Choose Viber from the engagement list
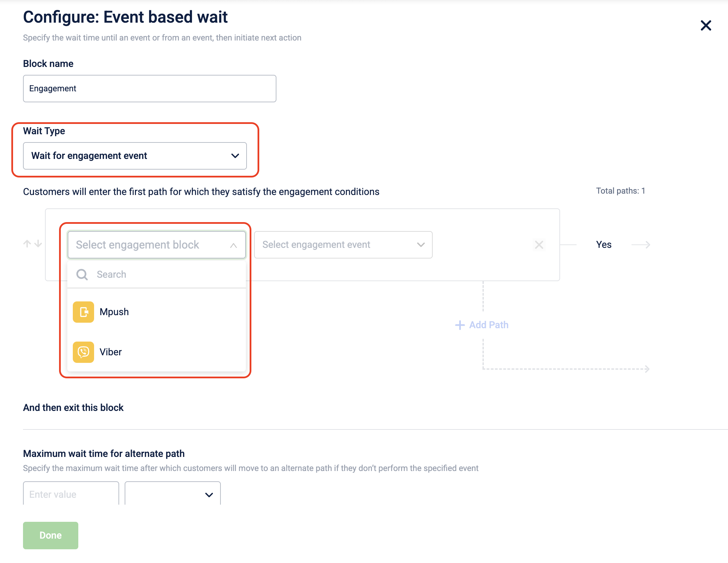The width and height of the screenshot is (728, 563). (157, 352)
